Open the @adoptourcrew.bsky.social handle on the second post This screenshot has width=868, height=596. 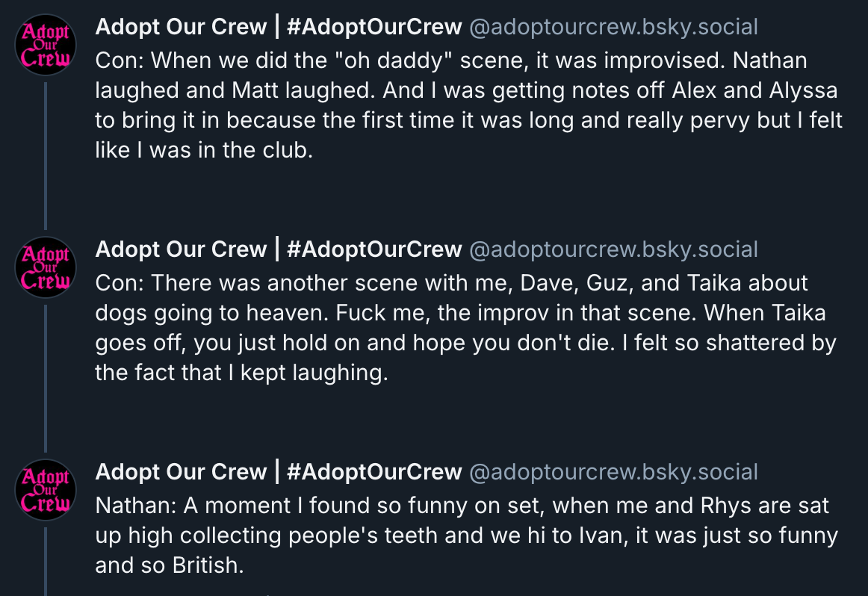coord(613,249)
